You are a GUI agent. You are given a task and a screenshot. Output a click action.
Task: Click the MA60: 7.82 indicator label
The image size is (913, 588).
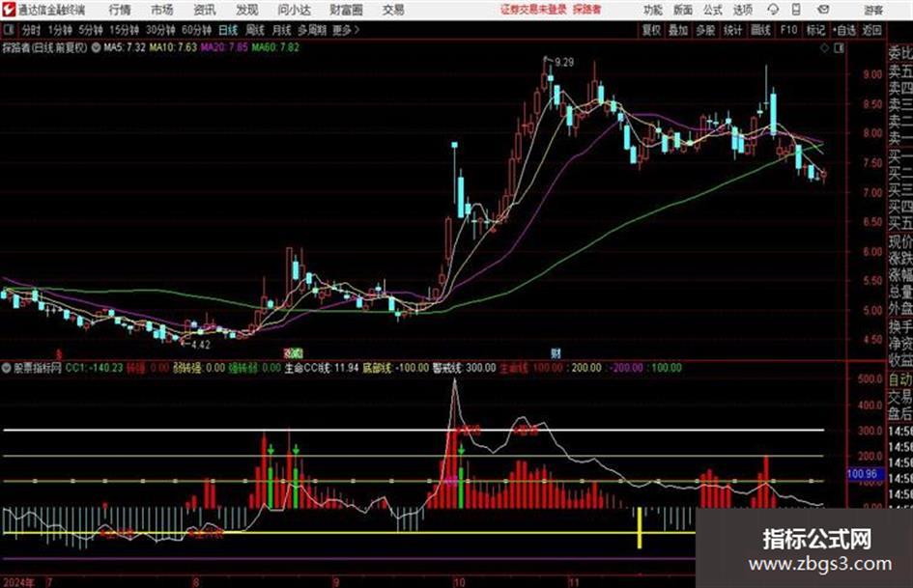276,47
